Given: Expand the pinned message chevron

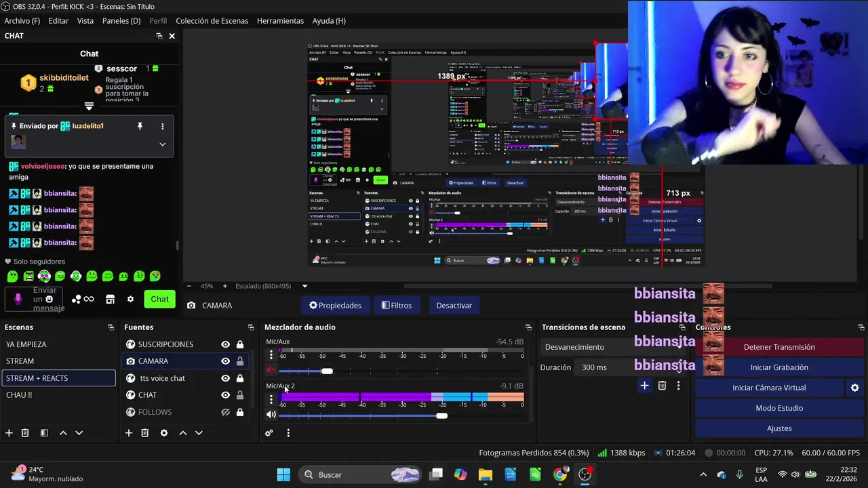Looking at the screenshot, I should [x=162, y=144].
